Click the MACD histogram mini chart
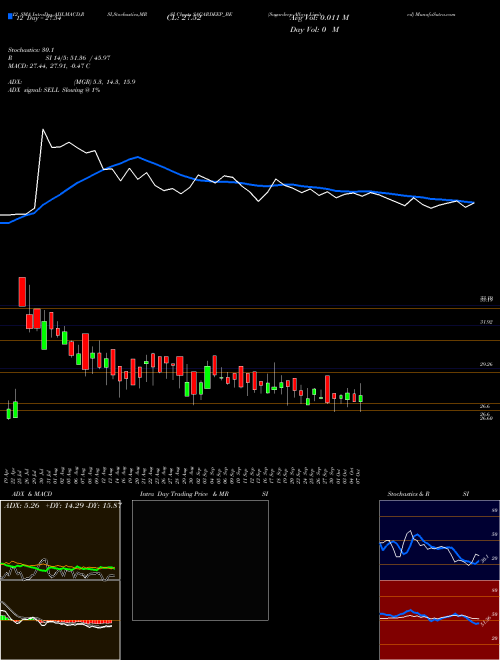500x660 pixels. [x=60, y=620]
